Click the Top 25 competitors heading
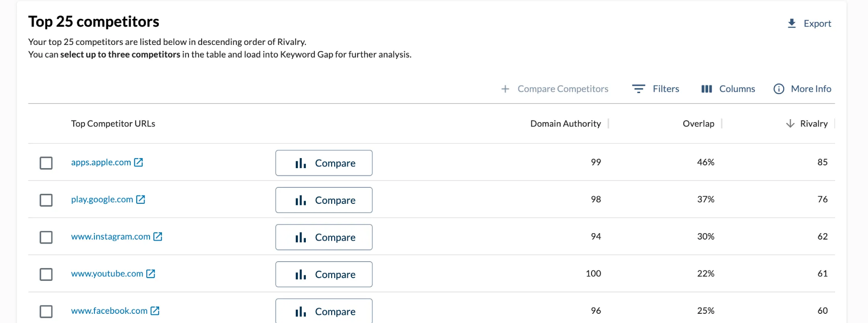Screen dimensions: 868x323 click(94, 22)
